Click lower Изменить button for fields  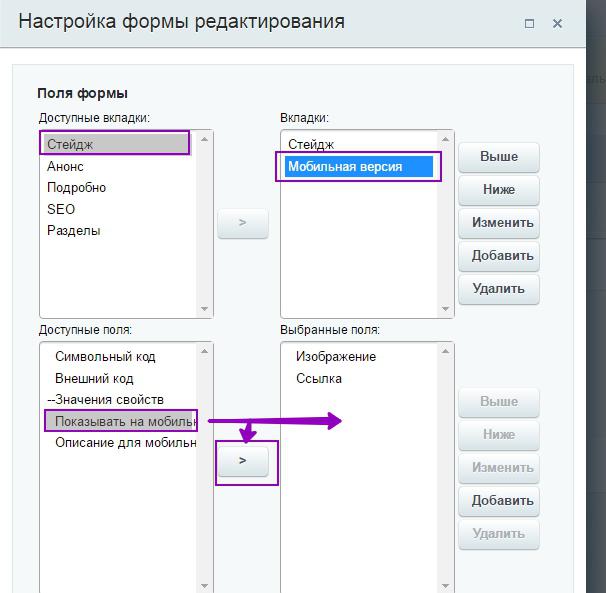[499, 468]
